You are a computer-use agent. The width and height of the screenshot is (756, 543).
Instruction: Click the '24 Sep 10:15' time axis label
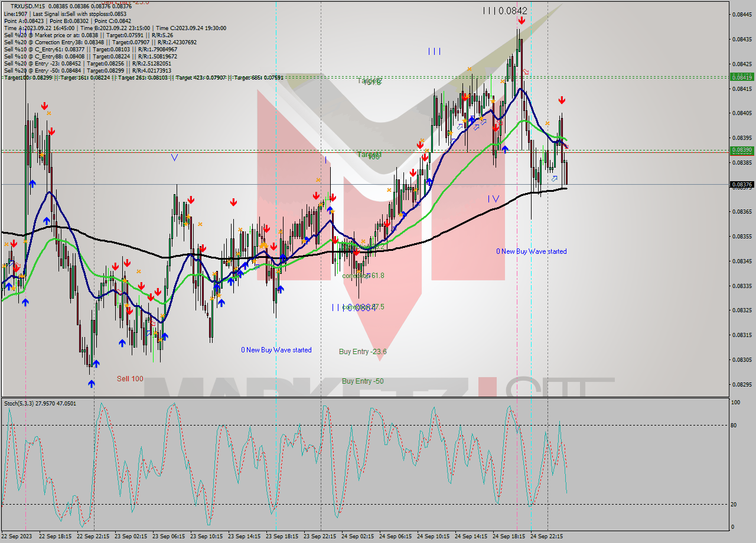[x=434, y=537]
